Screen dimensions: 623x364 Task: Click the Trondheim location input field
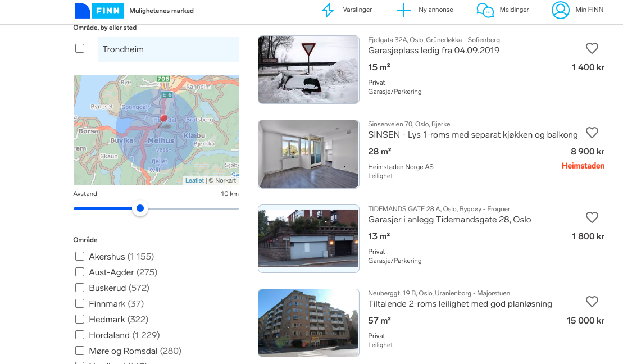[169, 49]
